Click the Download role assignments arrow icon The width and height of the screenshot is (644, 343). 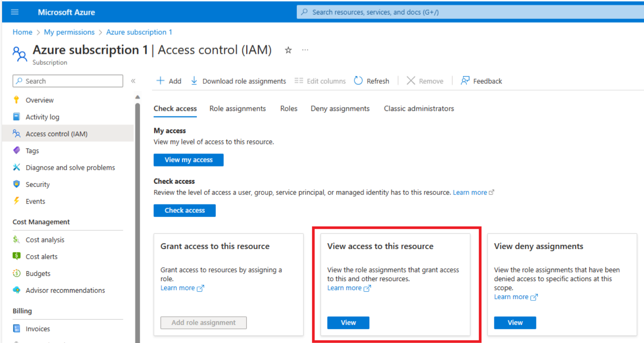click(x=194, y=81)
